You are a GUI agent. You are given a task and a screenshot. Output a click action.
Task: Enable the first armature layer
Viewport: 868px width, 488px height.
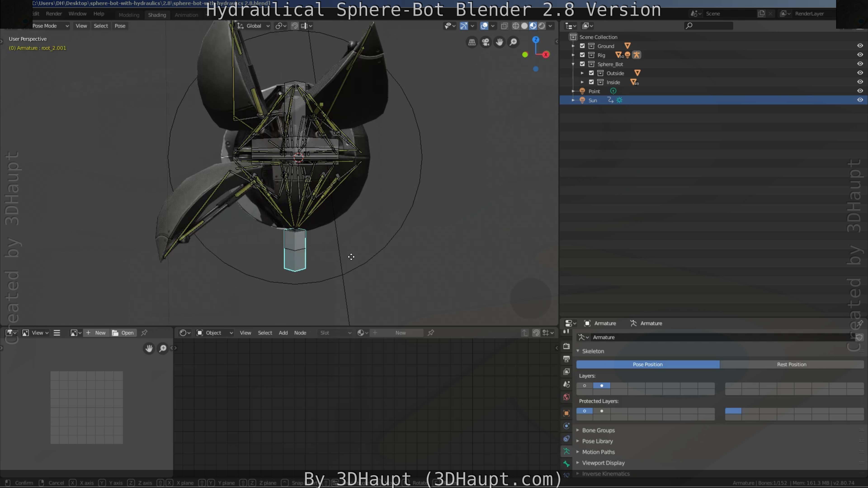tap(585, 386)
